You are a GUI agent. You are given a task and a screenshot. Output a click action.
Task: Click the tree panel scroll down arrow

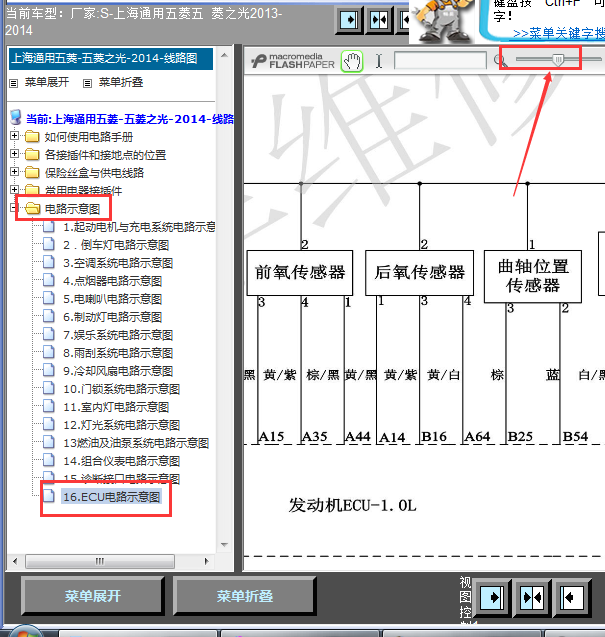(224, 544)
